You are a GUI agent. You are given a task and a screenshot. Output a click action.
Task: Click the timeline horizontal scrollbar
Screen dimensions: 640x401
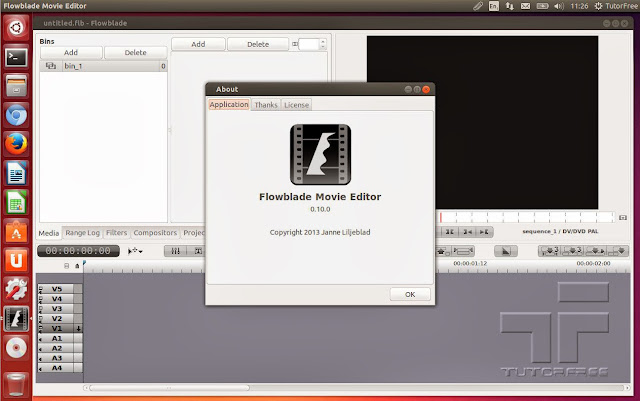pyautogui.click(x=169, y=388)
